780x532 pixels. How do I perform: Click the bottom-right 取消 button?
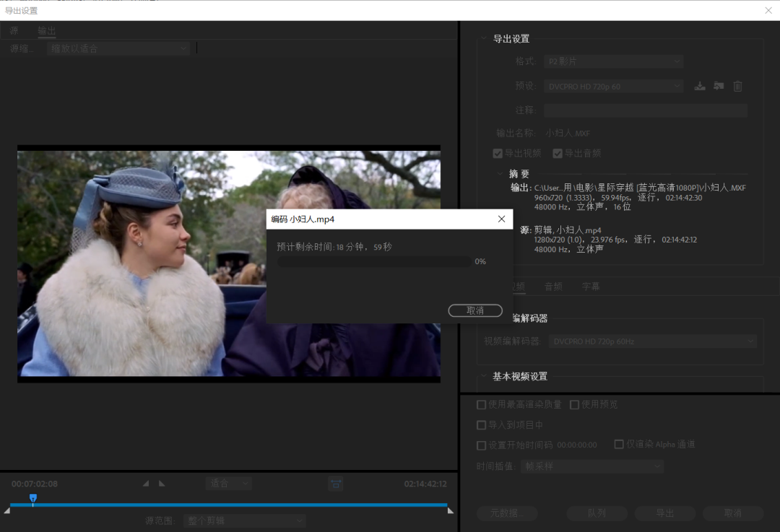coord(733,513)
